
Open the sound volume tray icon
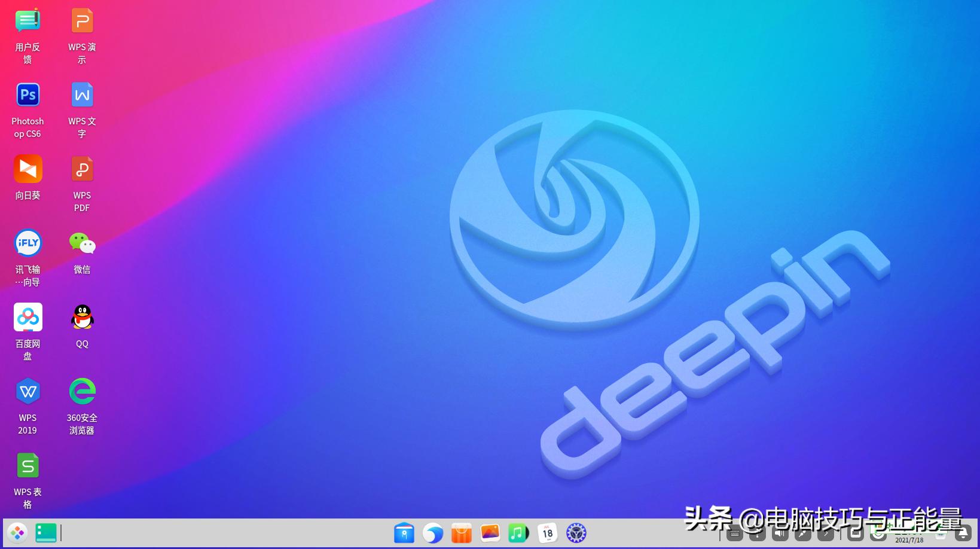tap(780, 533)
